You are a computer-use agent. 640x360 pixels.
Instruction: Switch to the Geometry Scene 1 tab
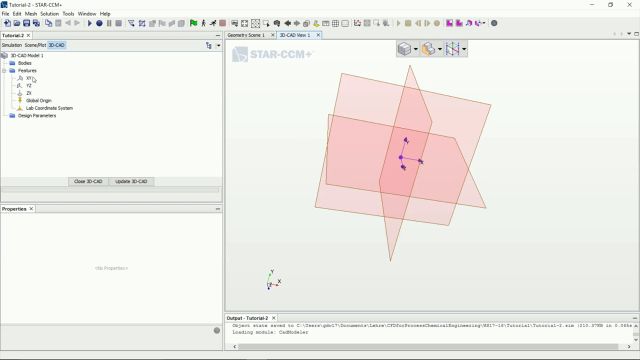click(x=246, y=35)
